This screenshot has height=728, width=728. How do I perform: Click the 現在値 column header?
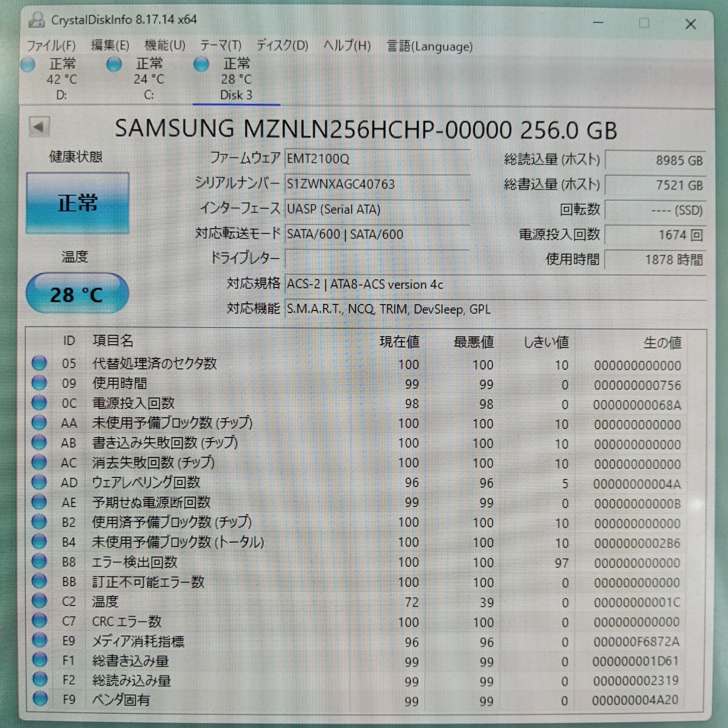[x=399, y=342]
